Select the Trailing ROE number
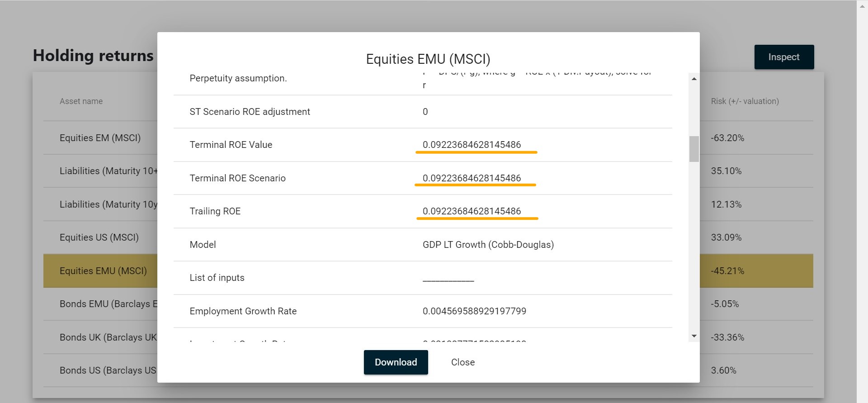 [x=472, y=211]
